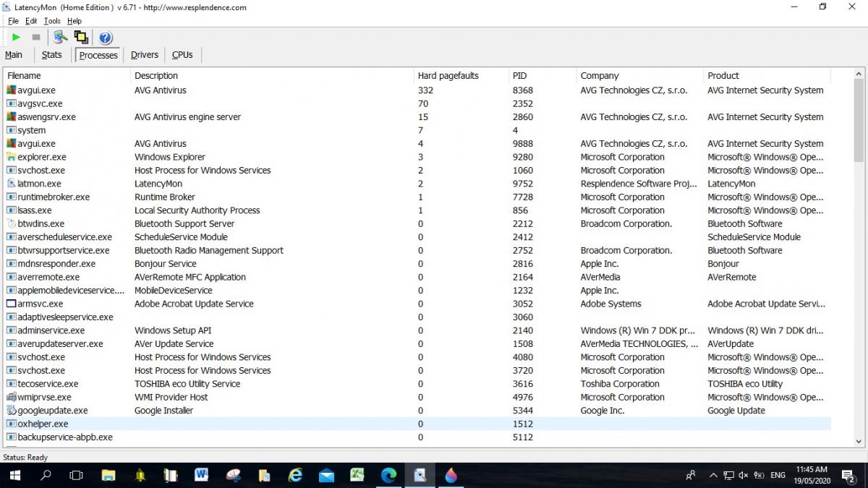Click the active LatencyMon taskbar icon
Viewport: 868px width, 488px height.
(x=420, y=475)
